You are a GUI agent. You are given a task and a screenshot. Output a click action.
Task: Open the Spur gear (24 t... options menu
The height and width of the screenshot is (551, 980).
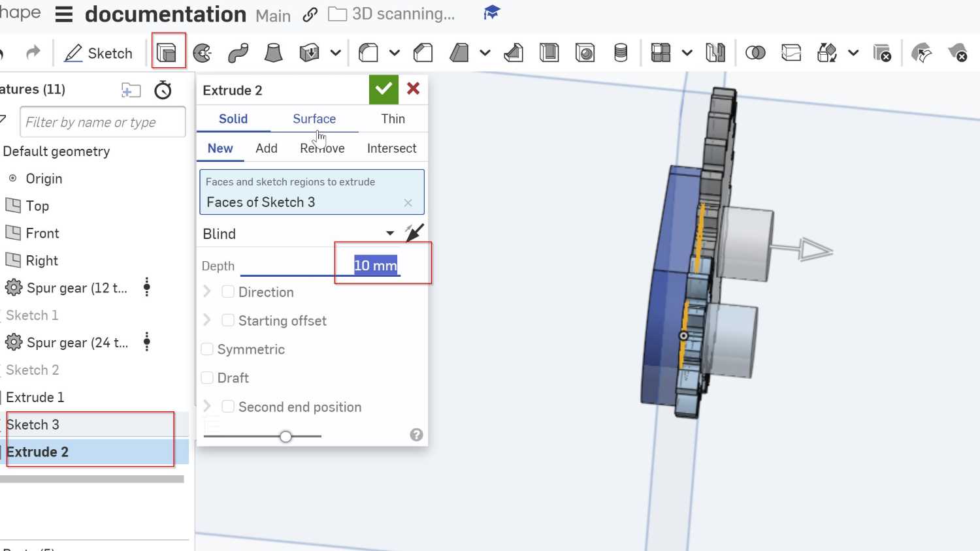click(147, 341)
